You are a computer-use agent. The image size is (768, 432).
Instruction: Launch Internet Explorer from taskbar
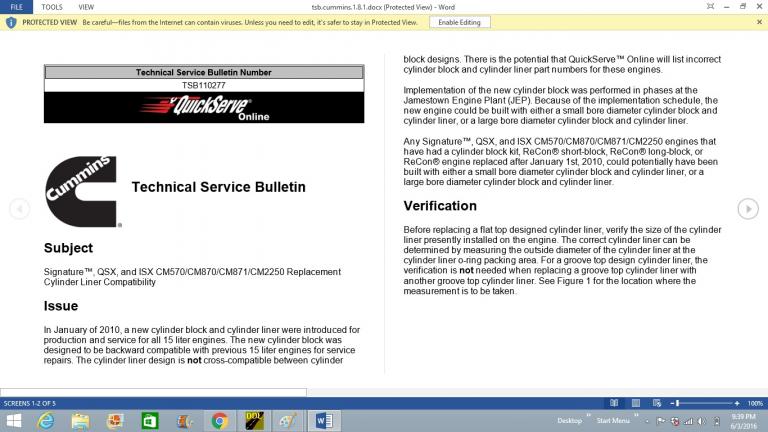(46, 421)
